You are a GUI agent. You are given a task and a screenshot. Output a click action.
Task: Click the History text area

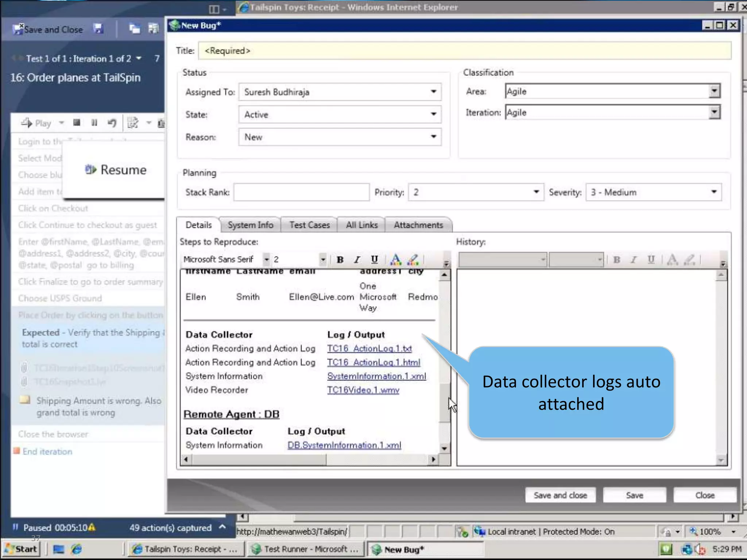click(587, 367)
